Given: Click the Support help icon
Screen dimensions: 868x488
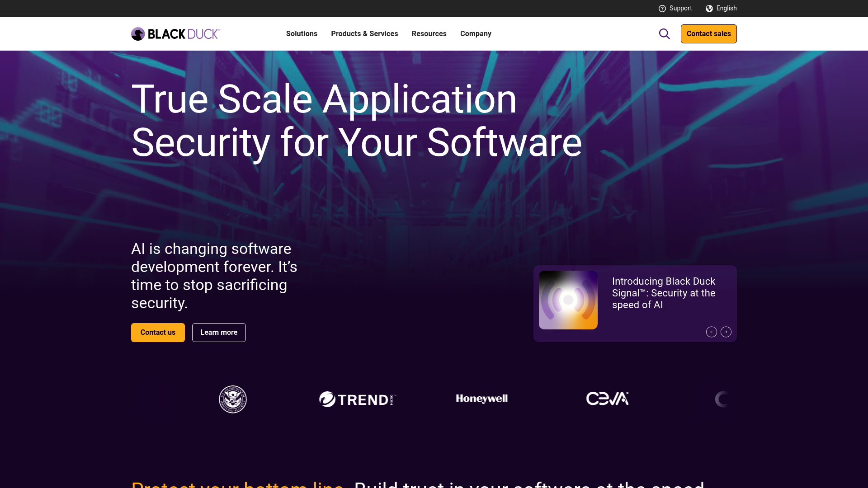Looking at the screenshot, I should (662, 9).
